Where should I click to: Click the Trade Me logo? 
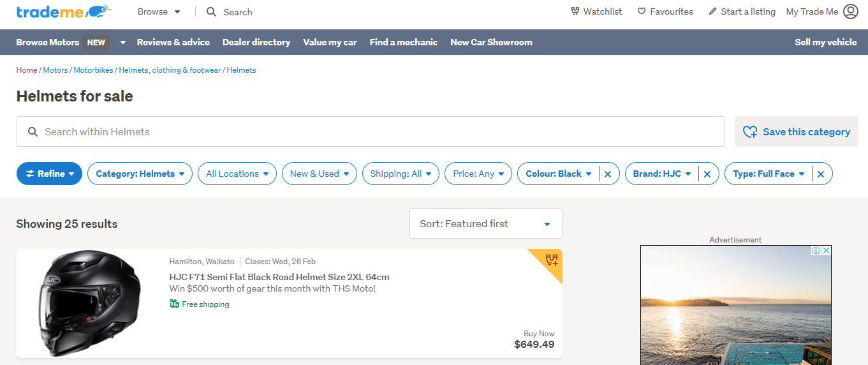coord(64,11)
